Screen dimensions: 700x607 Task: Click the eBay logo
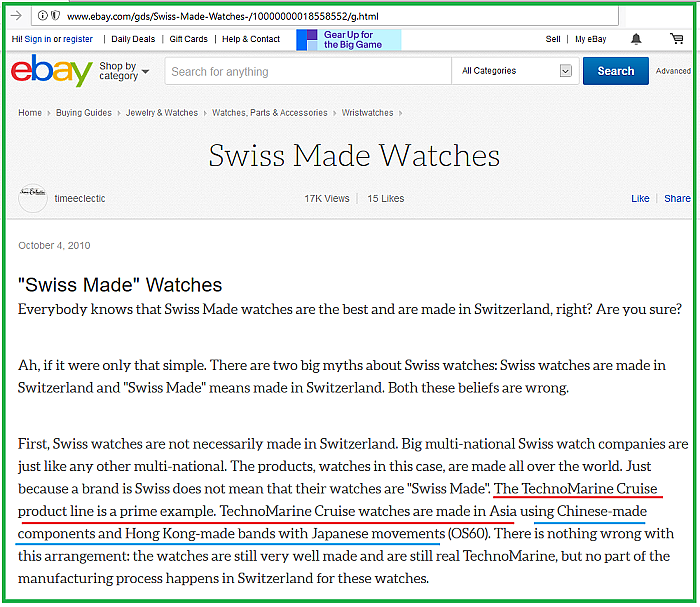[x=52, y=71]
